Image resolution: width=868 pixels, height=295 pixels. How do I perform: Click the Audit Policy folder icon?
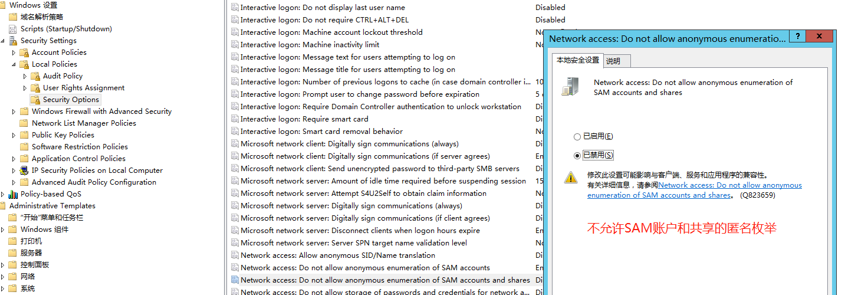point(35,76)
